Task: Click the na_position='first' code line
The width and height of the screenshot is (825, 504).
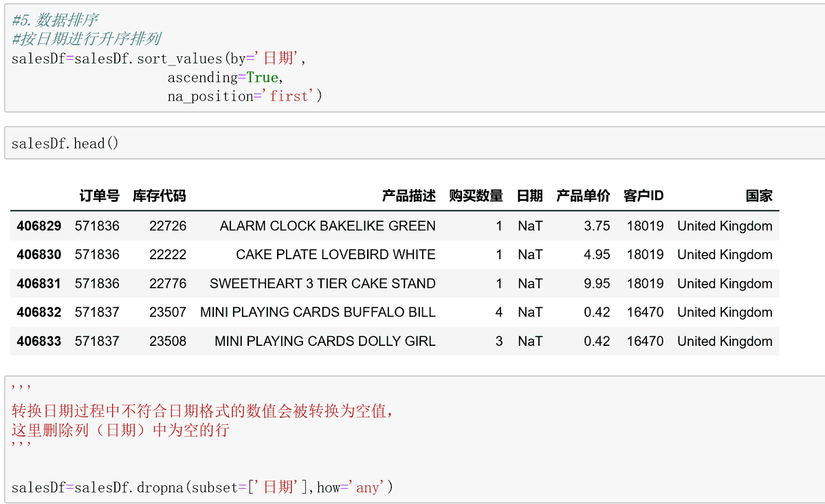Action: click(x=245, y=96)
